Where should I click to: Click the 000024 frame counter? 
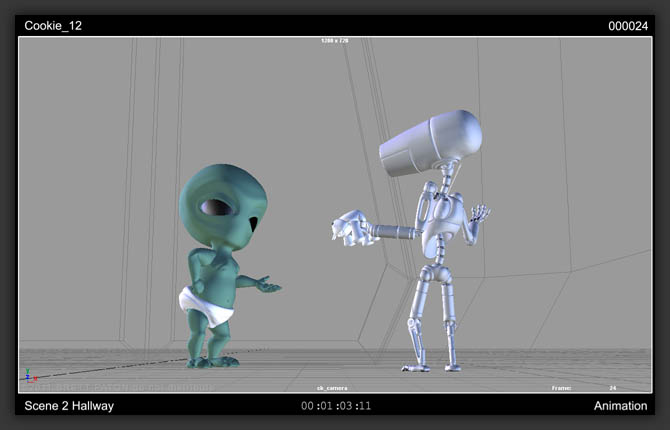629,26
